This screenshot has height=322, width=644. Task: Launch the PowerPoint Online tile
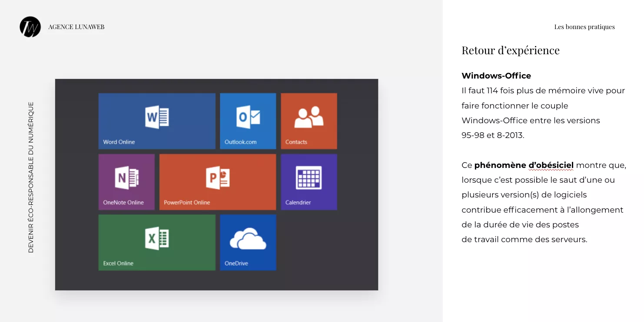218,182
